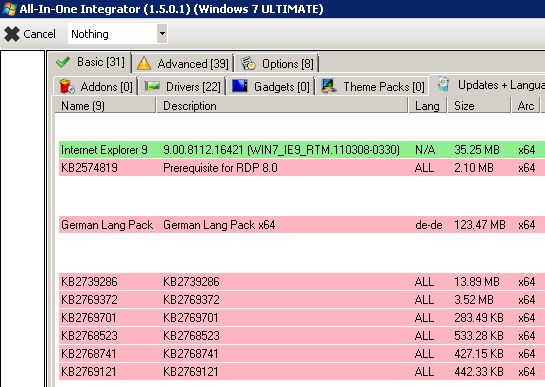Screen dimensions: 545x387
Task: Open the Advanced [39] tab
Action: pos(182,64)
